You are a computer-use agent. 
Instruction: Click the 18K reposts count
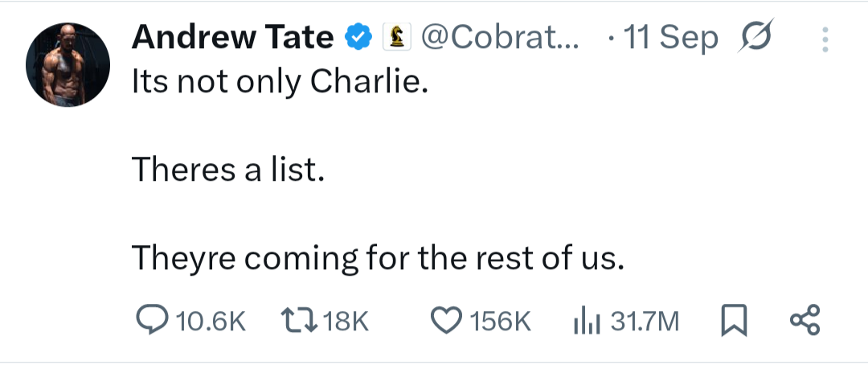pyautogui.click(x=349, y=321)
